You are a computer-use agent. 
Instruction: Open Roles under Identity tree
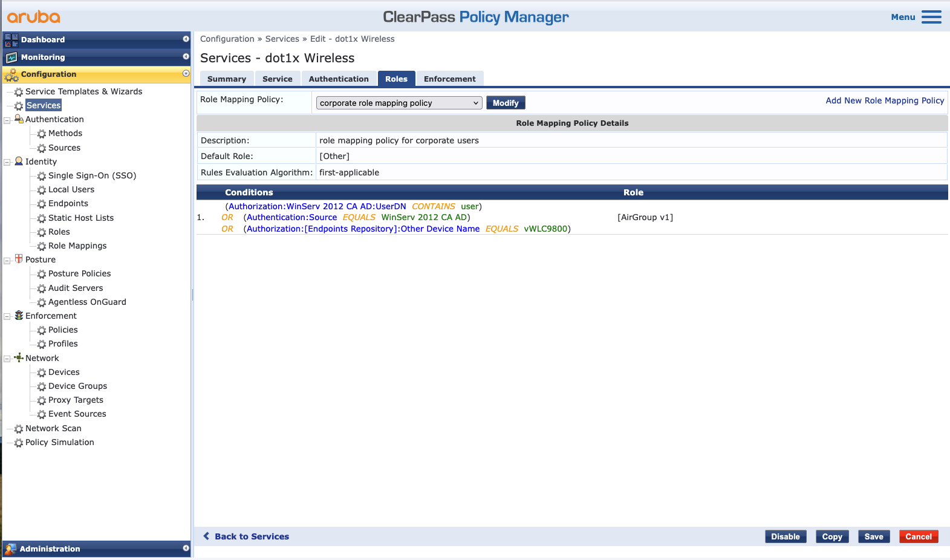point(59,232)
